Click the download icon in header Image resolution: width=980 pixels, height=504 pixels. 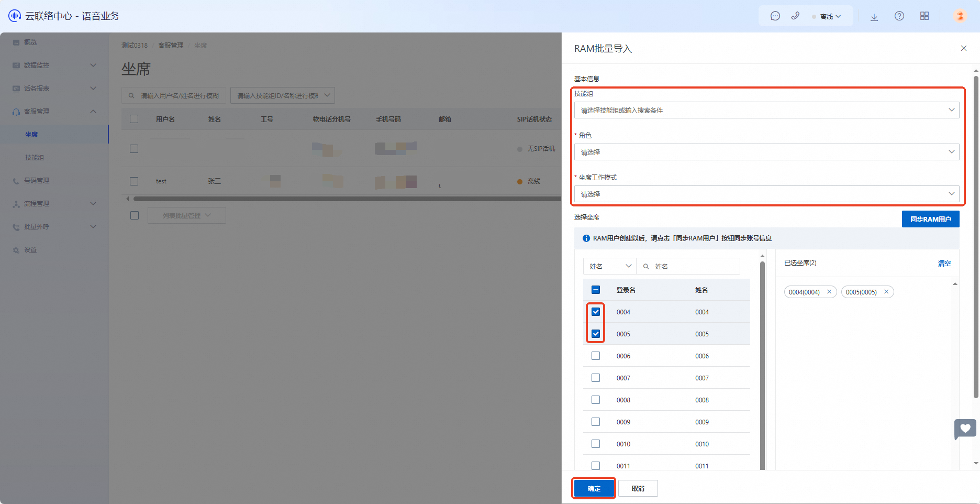click(874, 16)
